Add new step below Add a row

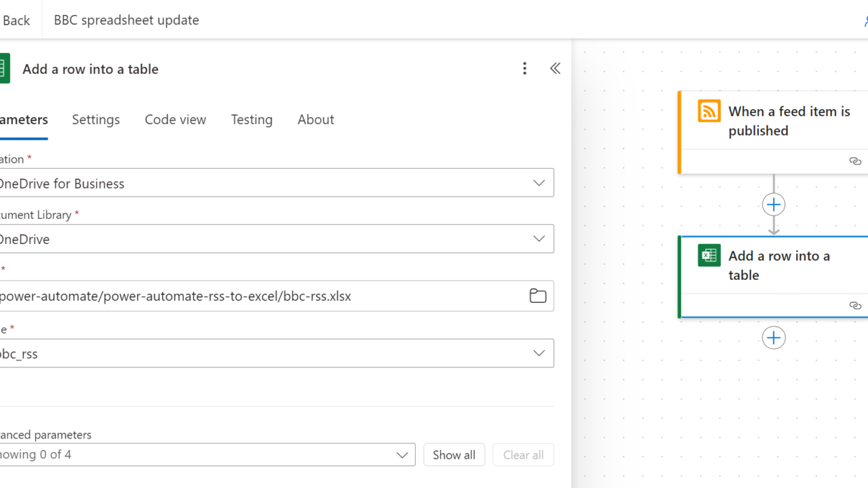(x=774, y=338)
